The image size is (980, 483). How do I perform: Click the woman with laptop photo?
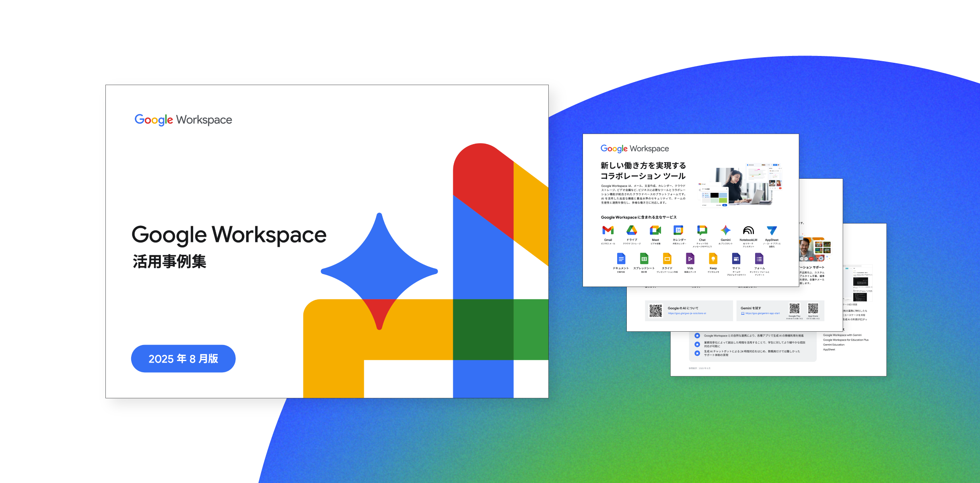tap(743, 187)
